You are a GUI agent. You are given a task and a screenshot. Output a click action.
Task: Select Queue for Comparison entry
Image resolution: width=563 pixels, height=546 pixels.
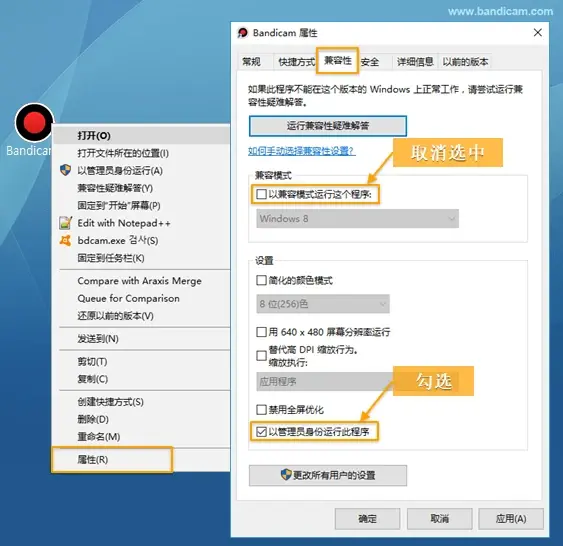(x=141, y=298)
